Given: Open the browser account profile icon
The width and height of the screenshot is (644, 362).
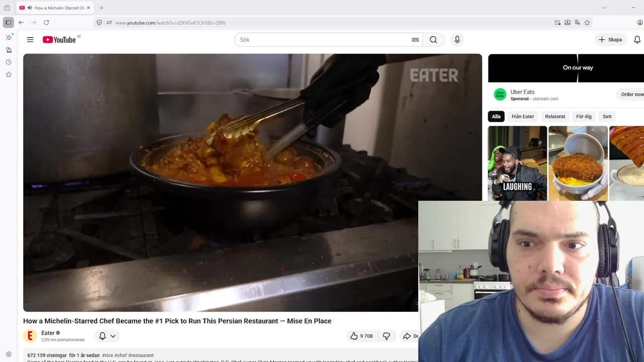Looking at the screenshot, I should click(x=640, y=23).
